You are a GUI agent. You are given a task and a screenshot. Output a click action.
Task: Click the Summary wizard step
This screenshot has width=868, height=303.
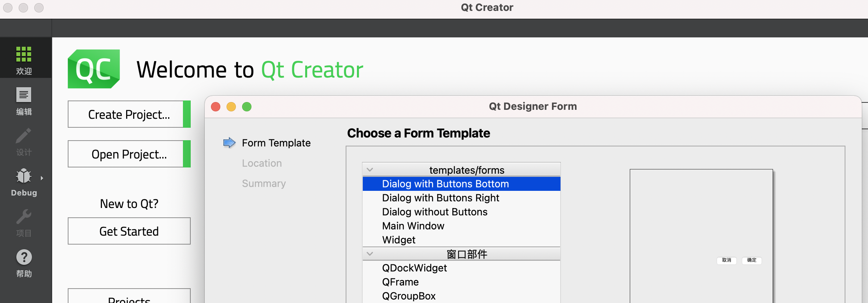coord(264,183)
